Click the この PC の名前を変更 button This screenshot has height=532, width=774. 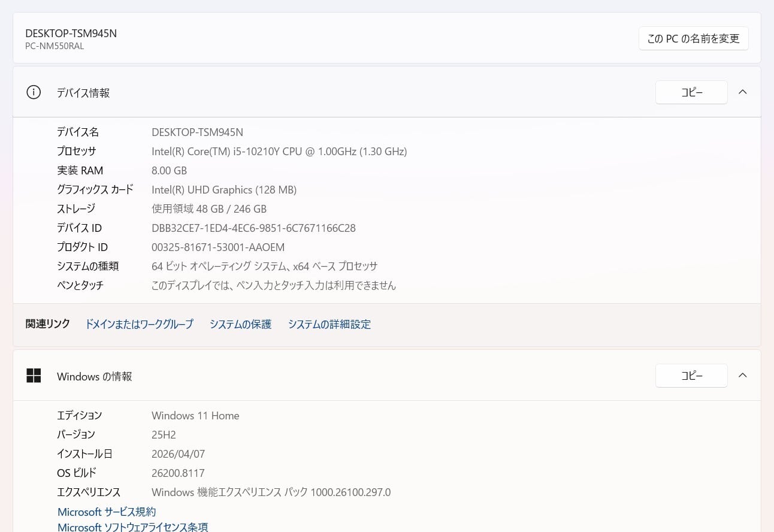tap(694, 38)
